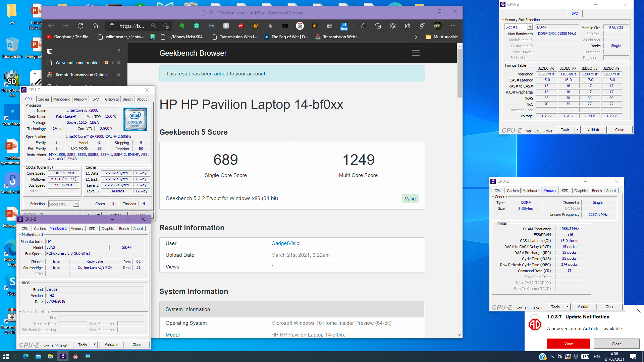Open the Collections icon in browser toolbar
Viewport: 644px width, 362px height.
point(378,26)
